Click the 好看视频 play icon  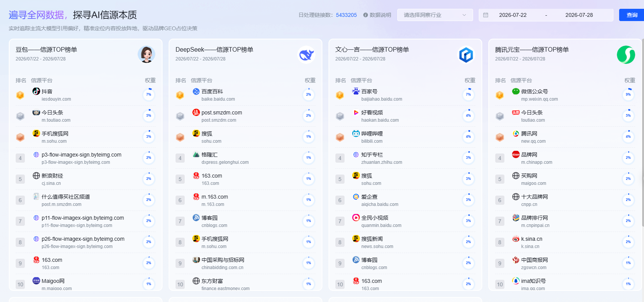click(356, 112)
